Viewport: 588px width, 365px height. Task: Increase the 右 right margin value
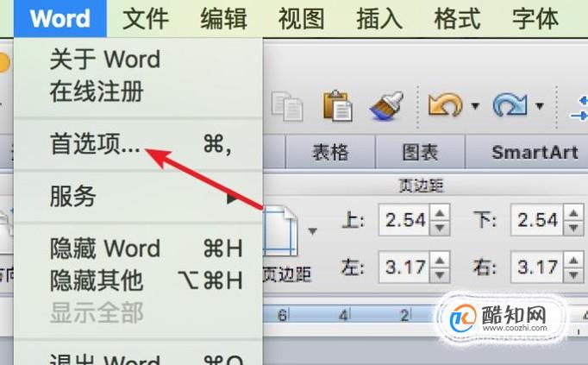pyautogui.click(x=573, y=261)
